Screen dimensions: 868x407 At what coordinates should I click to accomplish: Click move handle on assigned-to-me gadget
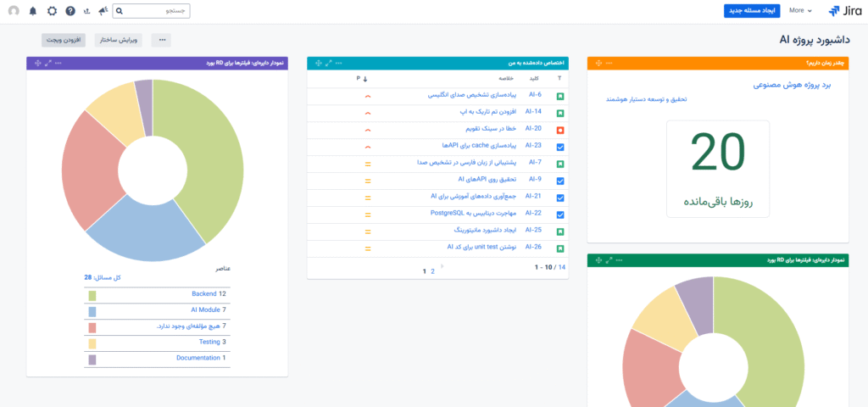[319, 63]
